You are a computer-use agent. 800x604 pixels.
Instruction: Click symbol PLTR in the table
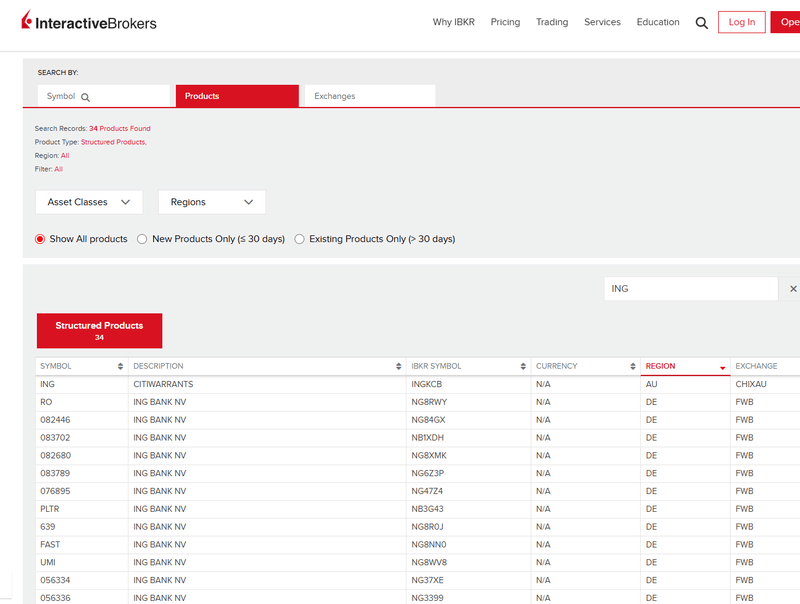pos(49,509)
